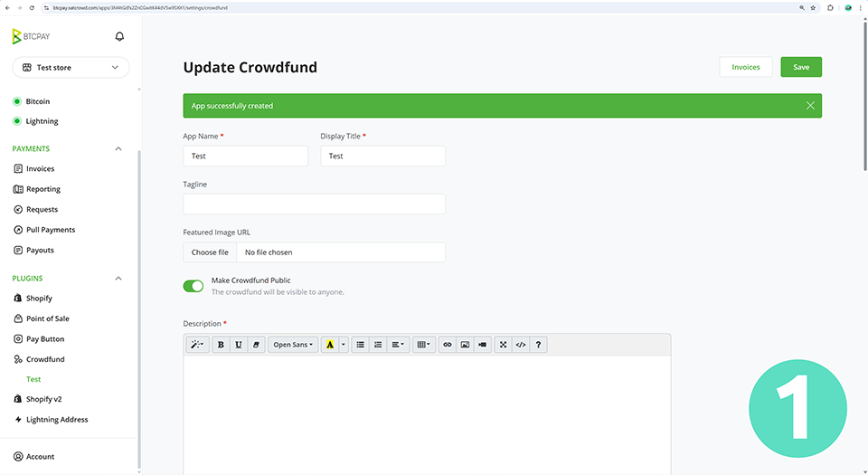Open editor help via question mark icon
Viewport: 868px width, 475px height.
point(539,345)
